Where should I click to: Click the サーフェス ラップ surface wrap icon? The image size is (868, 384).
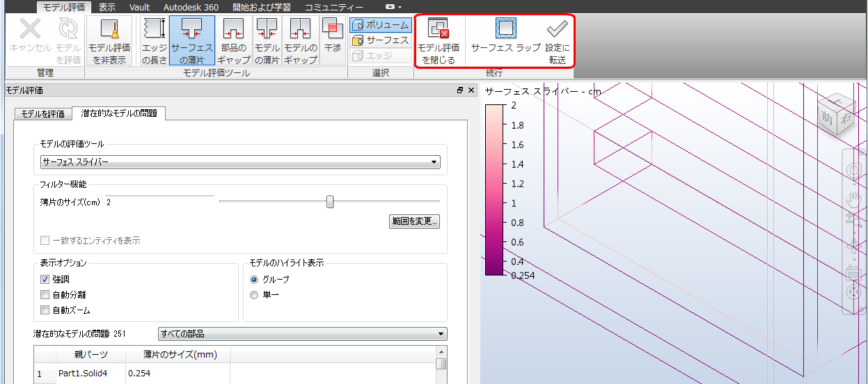click(x=506, y=29)
